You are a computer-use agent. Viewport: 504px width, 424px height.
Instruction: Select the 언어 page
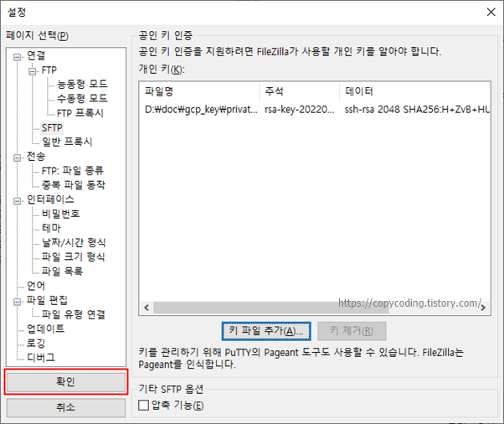pyautogui.click(x=36, y=286)
